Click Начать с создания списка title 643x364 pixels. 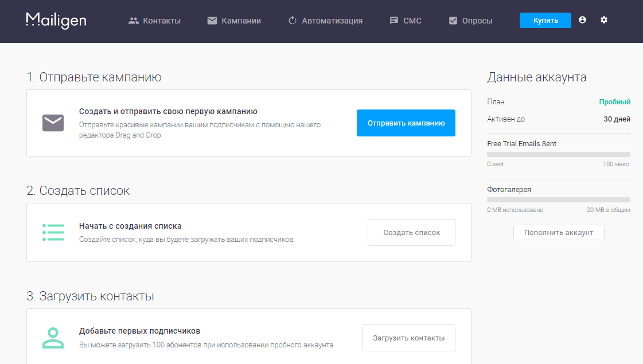point(130,226)
